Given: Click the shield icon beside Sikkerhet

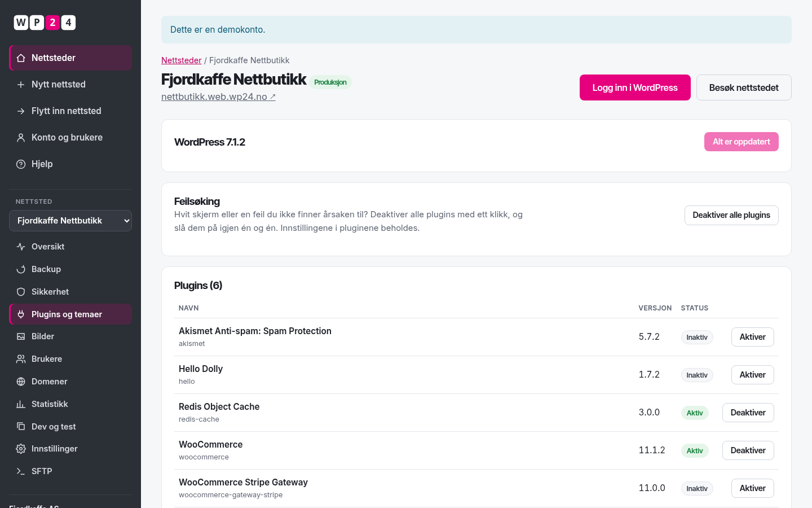Looking at the screenshot, I should click(21, 292).
